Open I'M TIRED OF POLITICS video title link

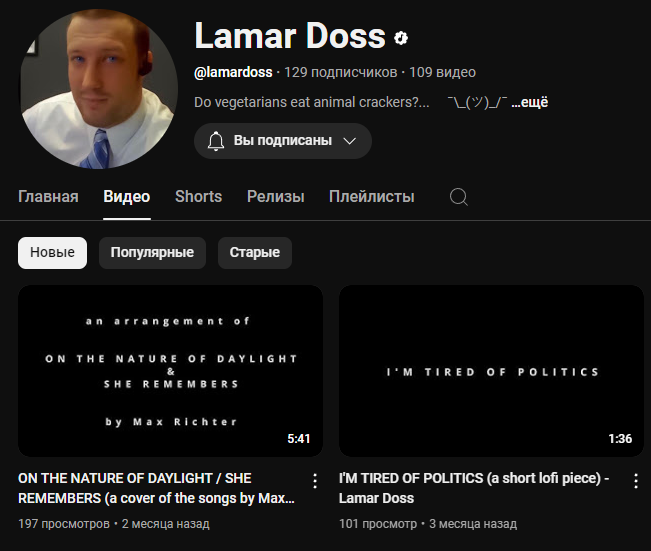click(474, 488)
